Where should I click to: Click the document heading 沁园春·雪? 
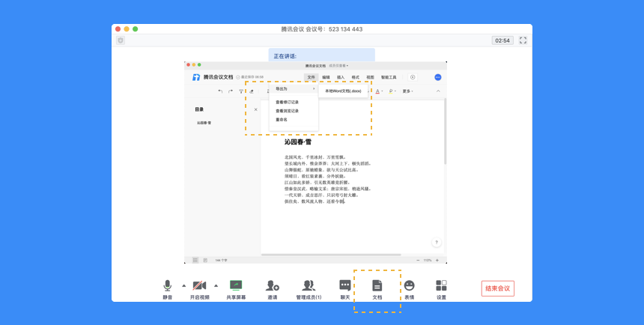pyautogui.click(x=298, y=142)
